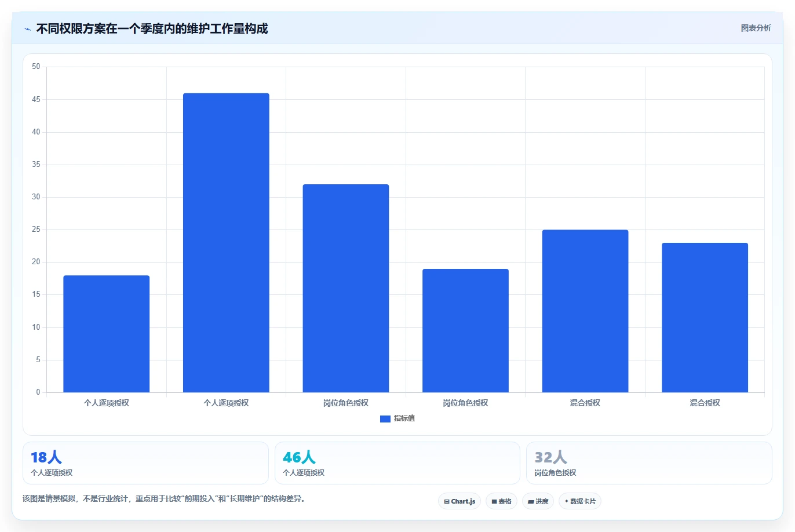Select the 18人 value in the data card
The height and width of the screenshot is (532, 795).
(x=46, y=457)
